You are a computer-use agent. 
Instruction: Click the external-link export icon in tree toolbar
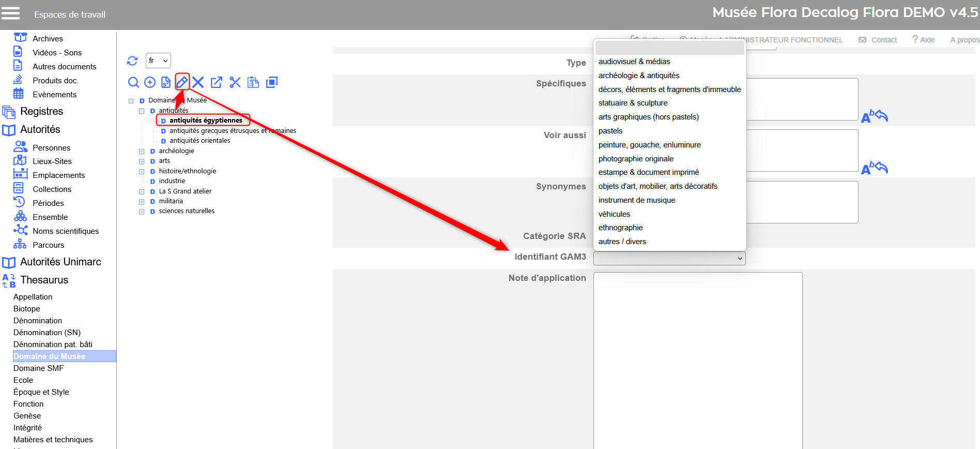point(217,82)
